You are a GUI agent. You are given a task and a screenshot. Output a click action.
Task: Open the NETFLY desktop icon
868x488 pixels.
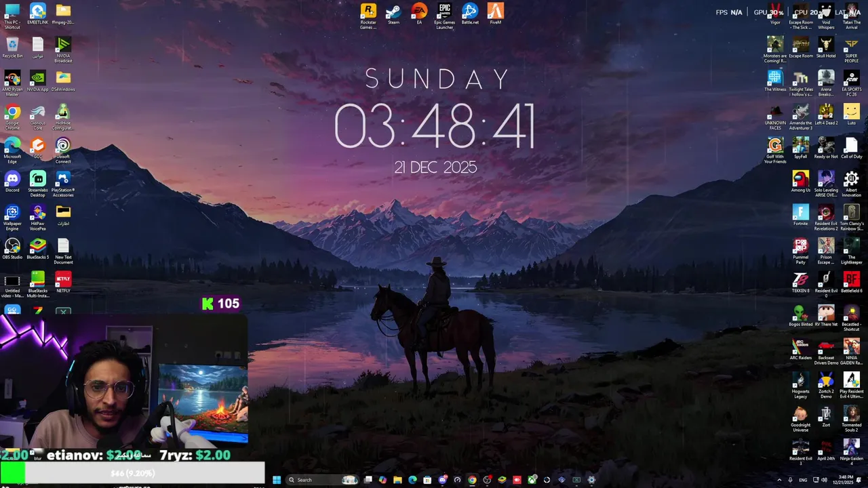tap(63, 283)
